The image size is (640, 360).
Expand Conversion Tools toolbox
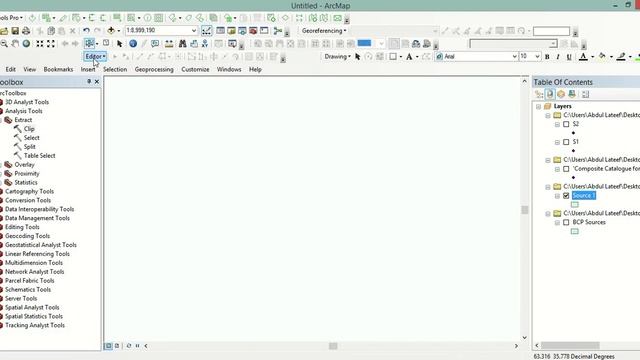[28, 200]
